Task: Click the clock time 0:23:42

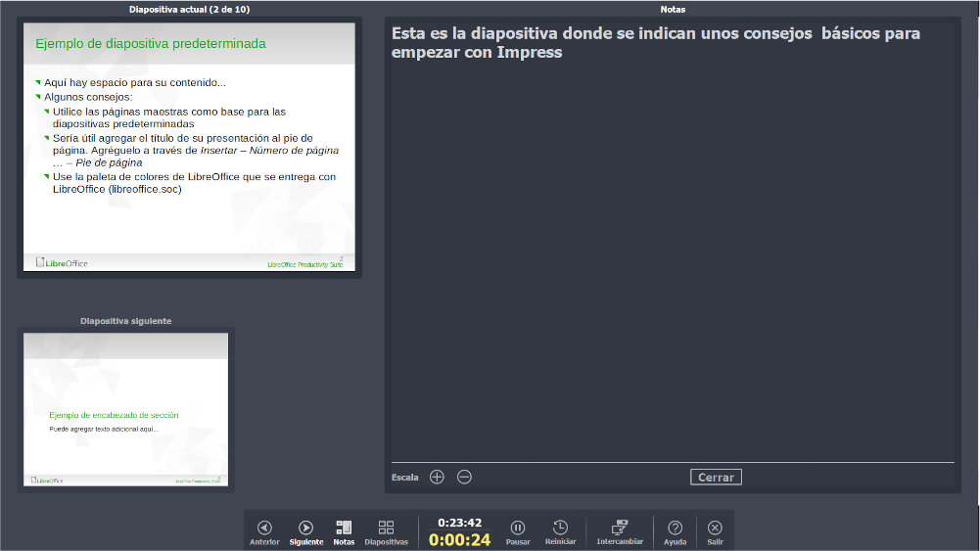Action: (459, 523)
